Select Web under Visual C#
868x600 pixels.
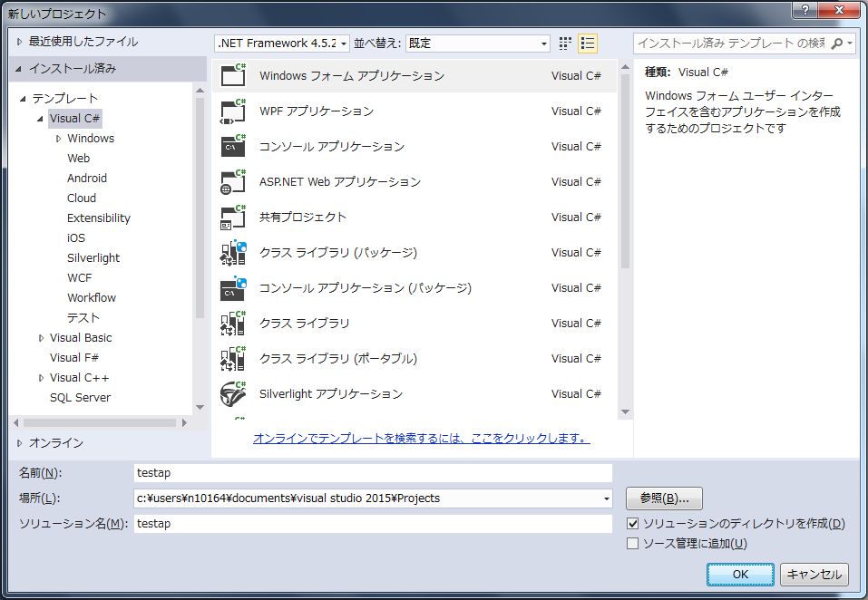[78, 158]
